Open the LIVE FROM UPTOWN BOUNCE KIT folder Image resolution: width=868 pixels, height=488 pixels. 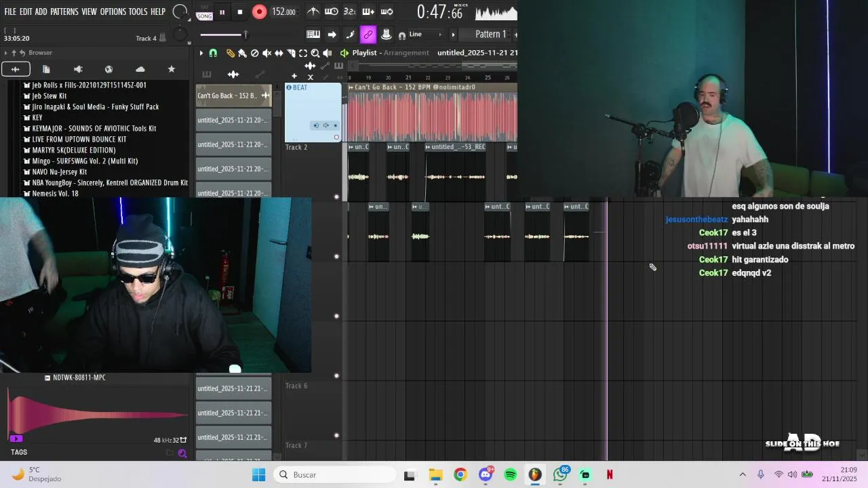click(x=79, y=139)
